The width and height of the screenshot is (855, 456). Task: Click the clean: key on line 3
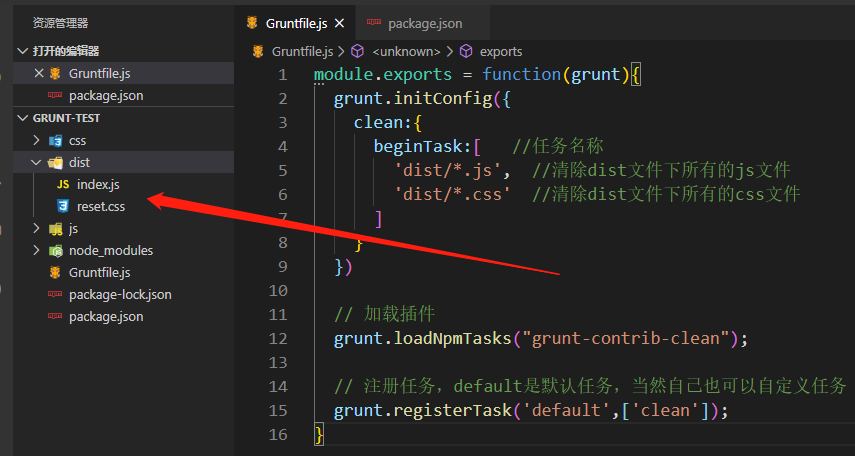(x=383, y=122)
